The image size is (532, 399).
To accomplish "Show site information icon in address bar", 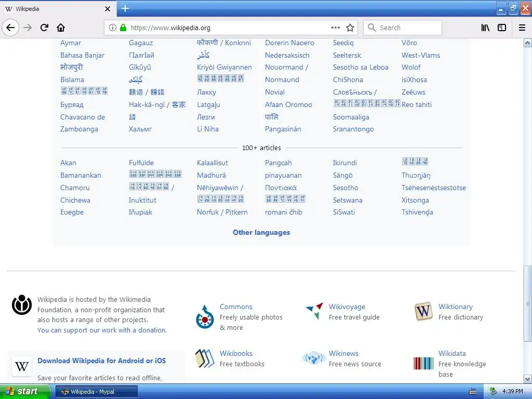I will point(113,28).
